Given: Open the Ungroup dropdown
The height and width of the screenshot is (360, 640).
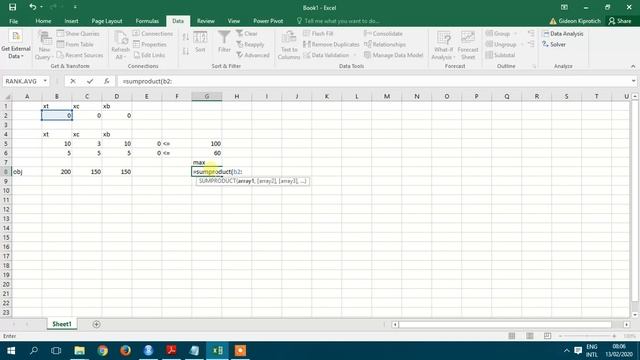Looking at the screenshot, I should click(x=504, y=44).
